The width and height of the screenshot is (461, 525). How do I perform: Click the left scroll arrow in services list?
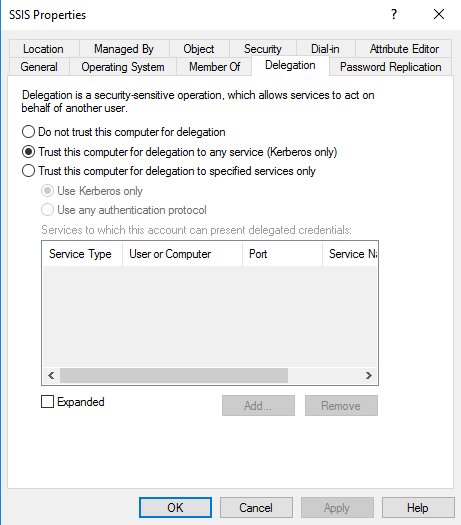[51, 375]
